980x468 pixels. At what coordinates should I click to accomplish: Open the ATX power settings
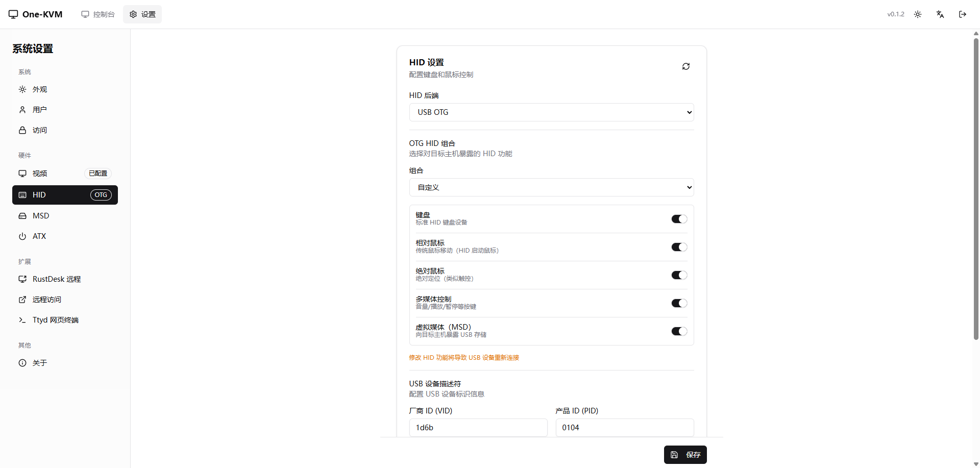[x=39, y=236]
